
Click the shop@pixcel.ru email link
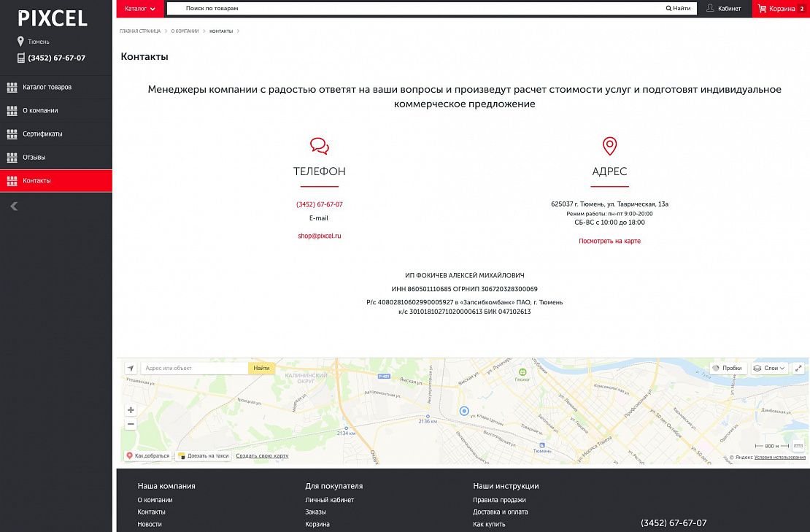[x=319, y=236]
